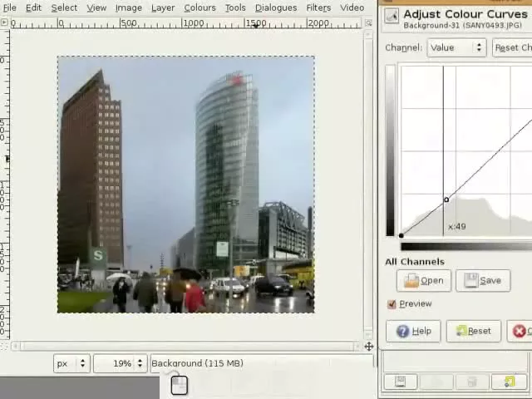Select the hollow control point on the curve
Screen dimensions: 532x399
[446, 199]
